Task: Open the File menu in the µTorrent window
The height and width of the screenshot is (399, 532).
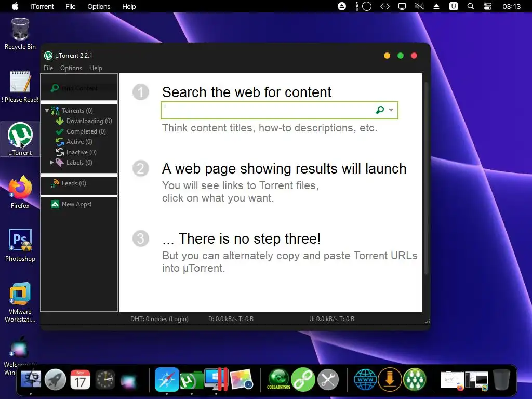Action: [48, 68]
